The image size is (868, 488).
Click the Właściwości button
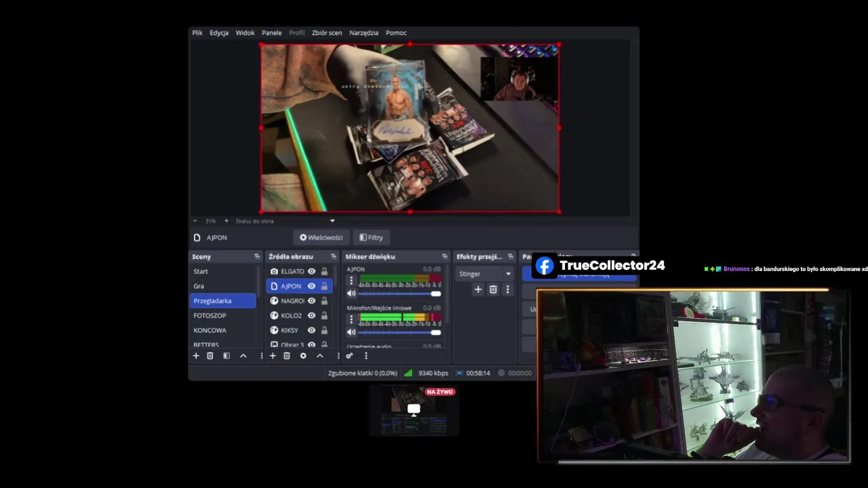[321, 237]
